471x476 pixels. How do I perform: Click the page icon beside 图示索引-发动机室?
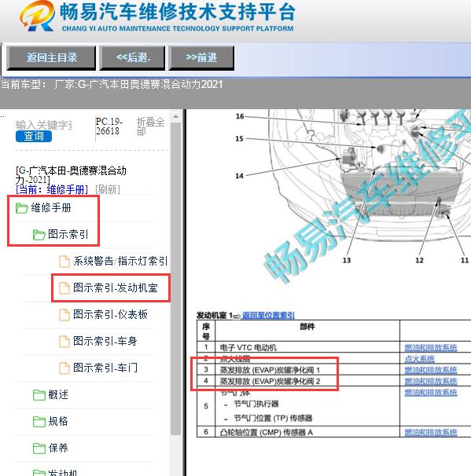pyautogui.click(x=64, y=288)
